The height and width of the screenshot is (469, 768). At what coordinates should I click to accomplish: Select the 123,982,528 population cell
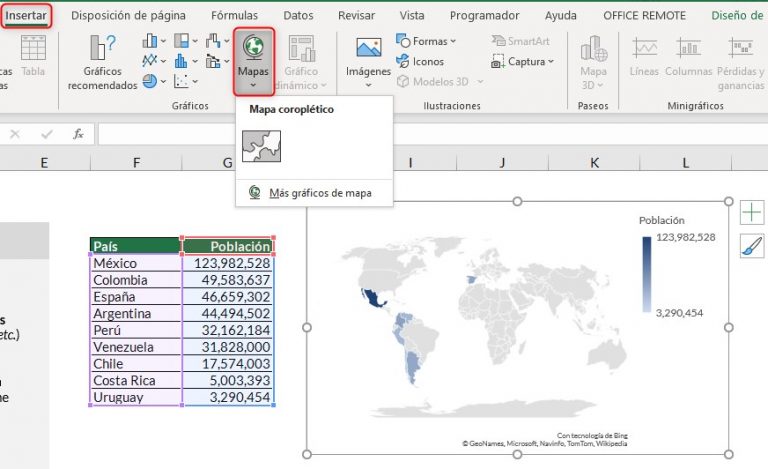point(228,263)
